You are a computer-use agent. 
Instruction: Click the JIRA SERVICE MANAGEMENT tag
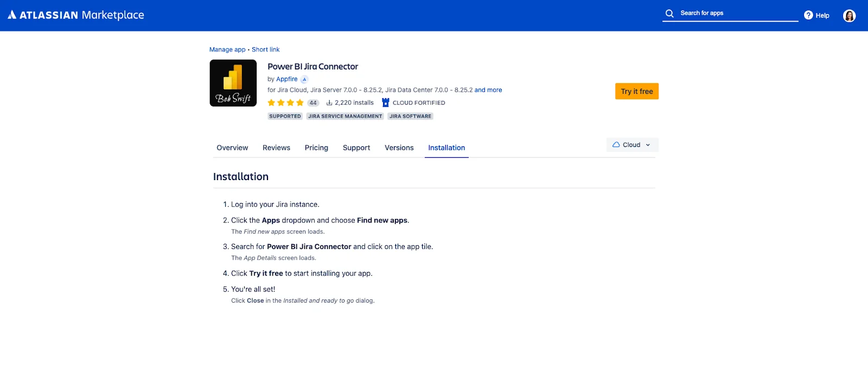(x=345, y=116)
